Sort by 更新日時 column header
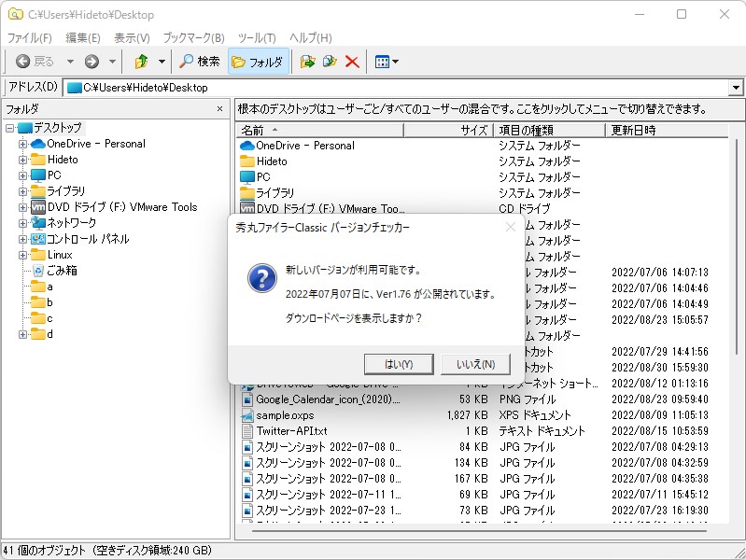This screenshot has height=560, width=746. pos(667,130)
